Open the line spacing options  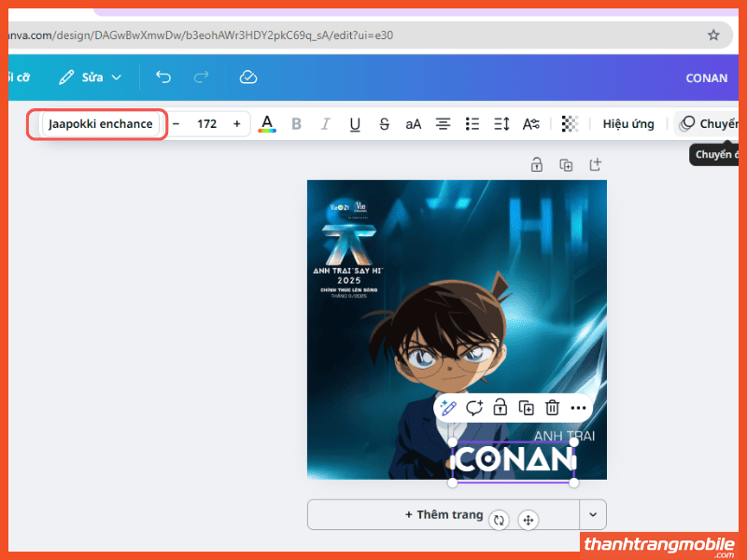pyautogui.click(x=501, y=124)
